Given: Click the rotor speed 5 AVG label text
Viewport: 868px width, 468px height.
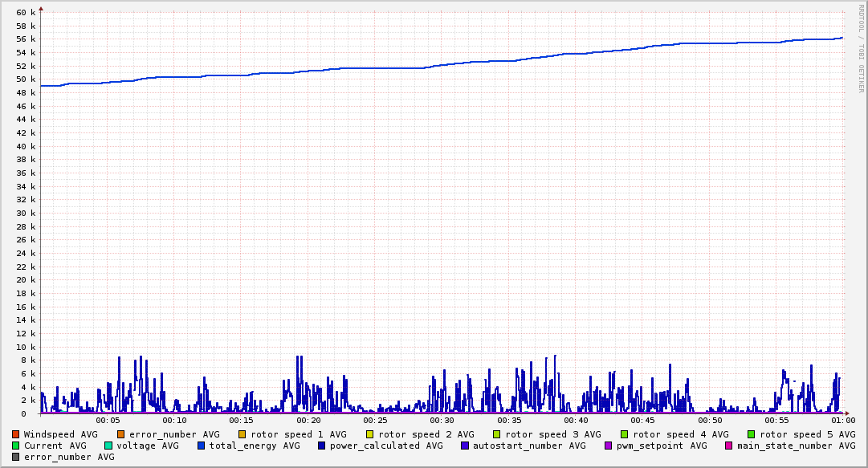Looking at the screenshot, I should [x=807, y=434].
